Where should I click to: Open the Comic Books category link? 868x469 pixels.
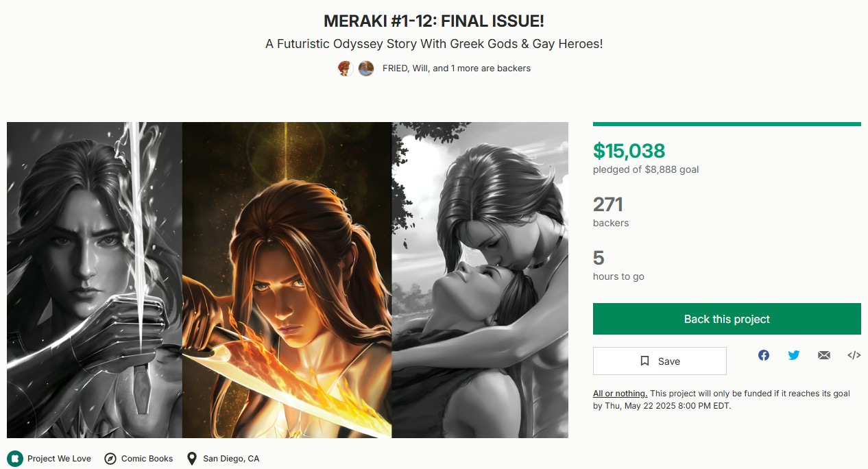(x=147, y=459)
